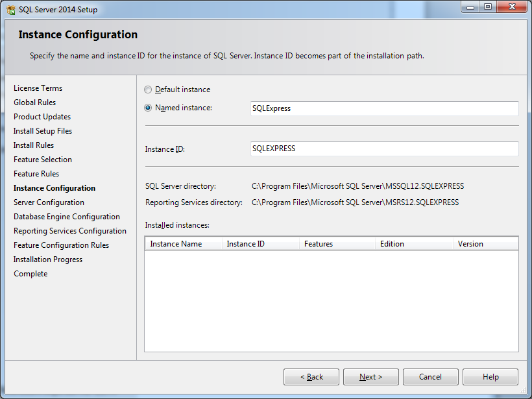This screenshot has height=399, width=532.
Task: Close the SQL Server Setup window
Action: point(512,7)
